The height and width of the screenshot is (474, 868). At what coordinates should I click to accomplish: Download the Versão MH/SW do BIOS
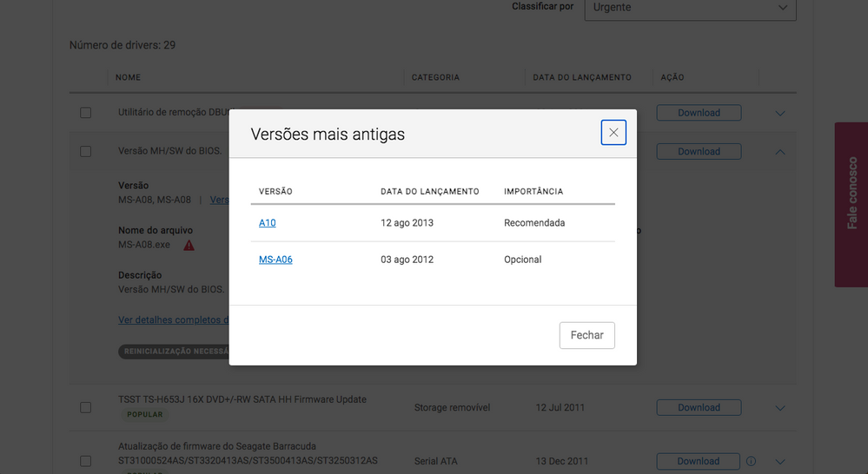[x=699, y=151]
